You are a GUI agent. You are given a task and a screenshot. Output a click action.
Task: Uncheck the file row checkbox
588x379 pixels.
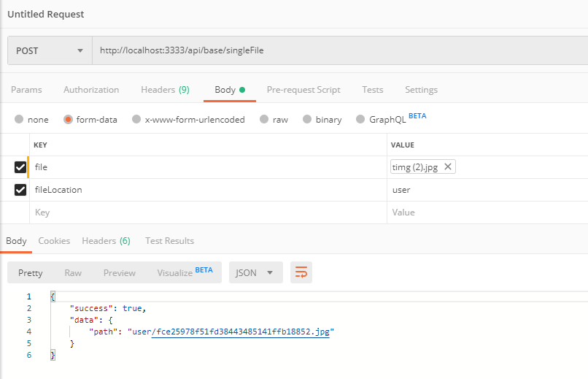(20, 167)
